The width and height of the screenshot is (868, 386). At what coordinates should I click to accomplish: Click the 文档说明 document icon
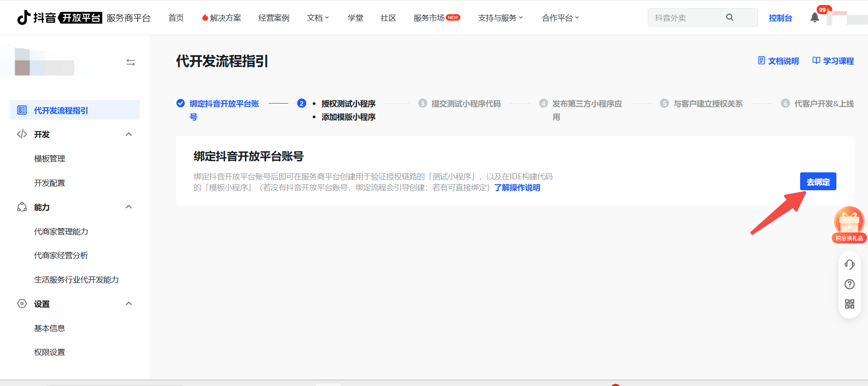[762, 61]
